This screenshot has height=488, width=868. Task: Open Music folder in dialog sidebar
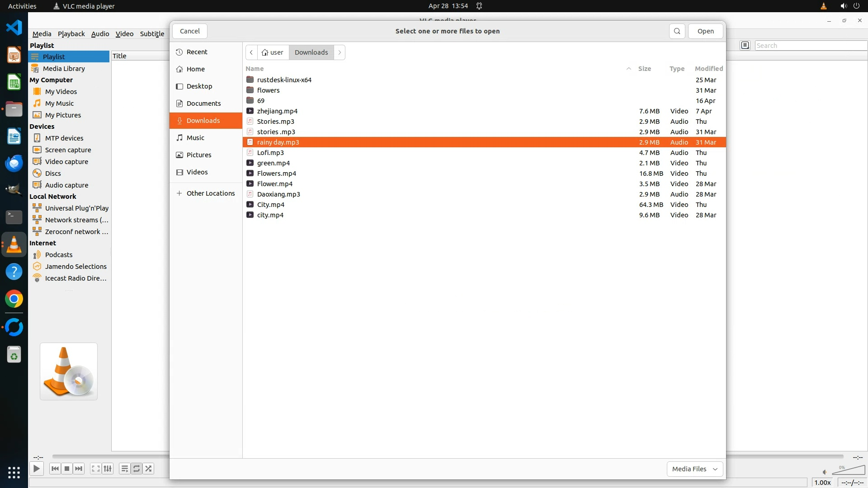tap(195, 138)
